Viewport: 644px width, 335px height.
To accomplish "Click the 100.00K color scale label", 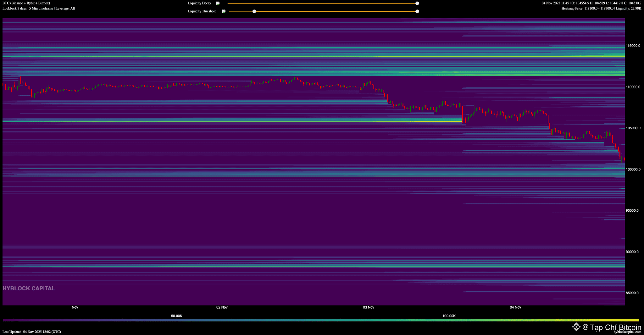I will click(x=449, y=316).
